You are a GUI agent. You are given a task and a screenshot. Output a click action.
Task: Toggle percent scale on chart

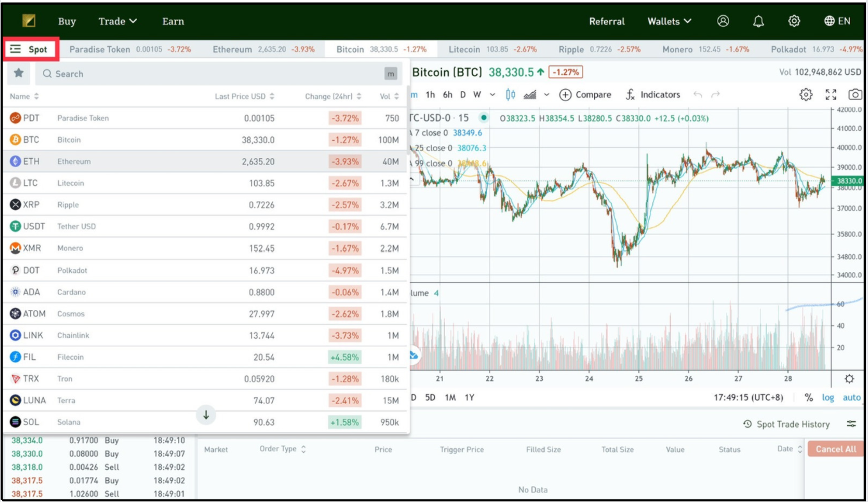809,398
